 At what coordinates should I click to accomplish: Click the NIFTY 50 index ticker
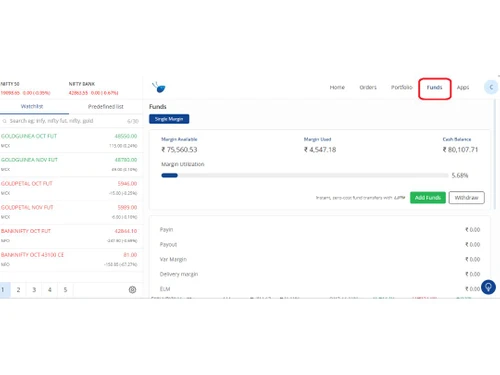(x=25, y=88)
